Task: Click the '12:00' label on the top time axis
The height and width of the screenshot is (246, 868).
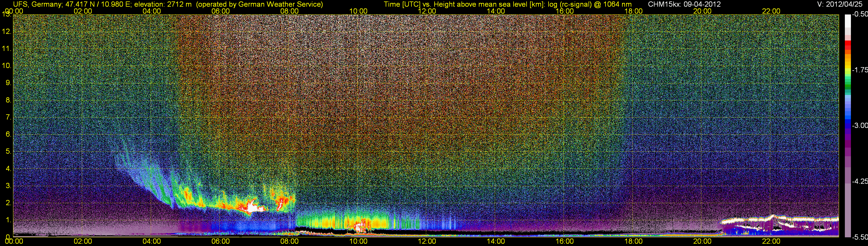Action: point(427,11)
